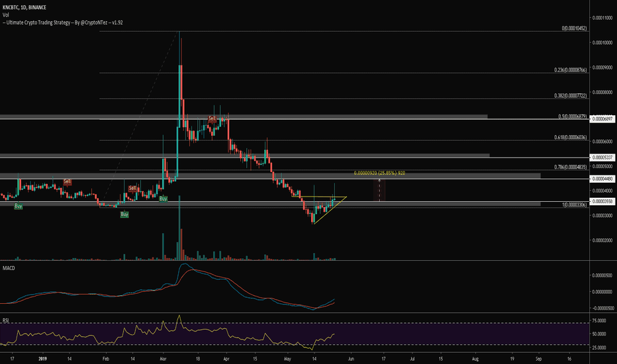
Task: Select the Buy signal marker at the early-February low
Action: pos(124,214)
